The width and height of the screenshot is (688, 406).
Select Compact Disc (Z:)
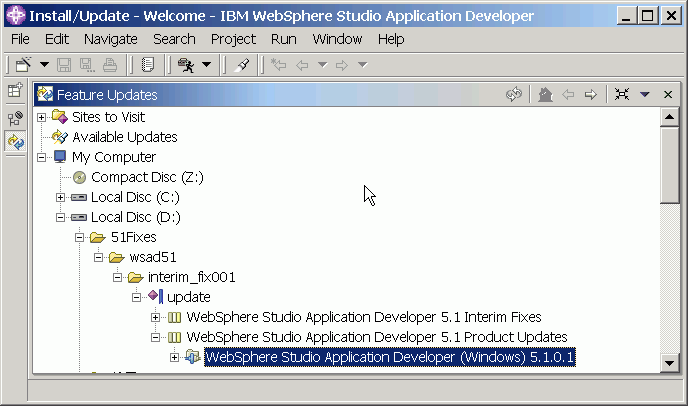[x=147, y=177]
